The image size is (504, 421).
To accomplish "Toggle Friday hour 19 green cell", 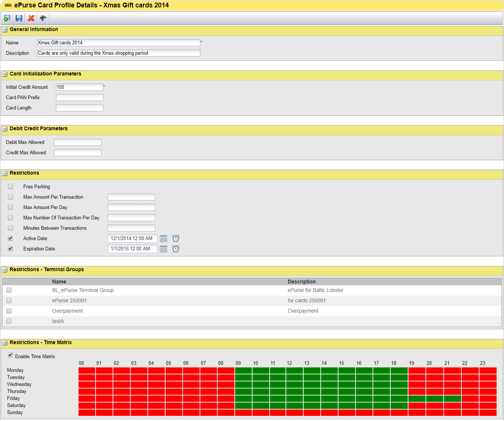I will click(x=417, y=398).
